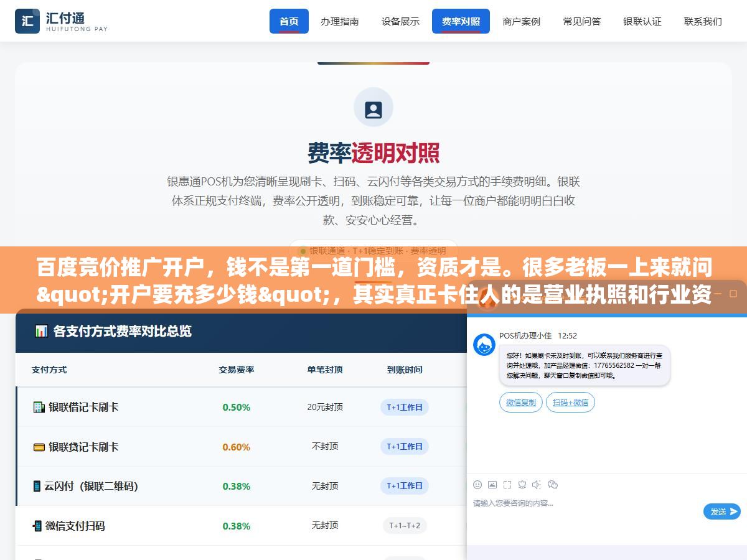Click the send image icon in chat
This screenshot has height=560, width=747.
[492, 484]
